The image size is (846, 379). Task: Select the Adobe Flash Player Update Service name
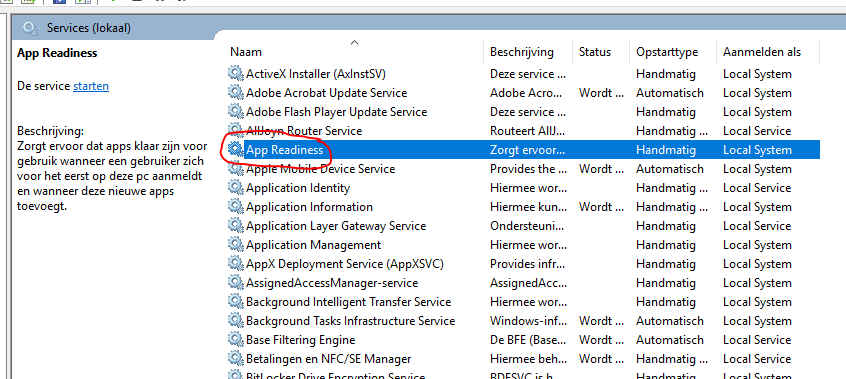click(x=337, y=111)
